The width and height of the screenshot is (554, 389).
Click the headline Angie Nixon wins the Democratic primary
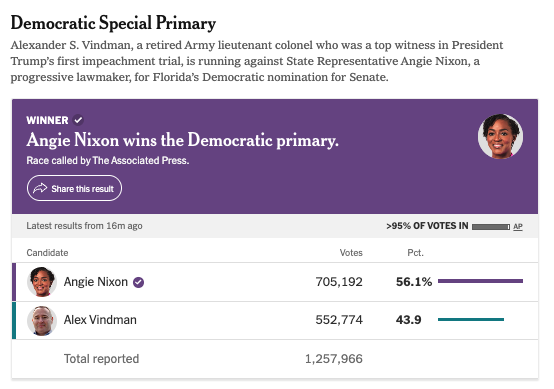pyautogui.click(x=183, y=140)
